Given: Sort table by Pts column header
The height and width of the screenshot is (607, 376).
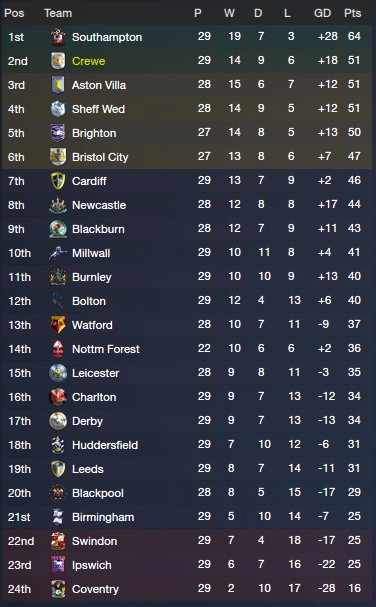Looking at the screenshot, I should (x=352, y=13).
